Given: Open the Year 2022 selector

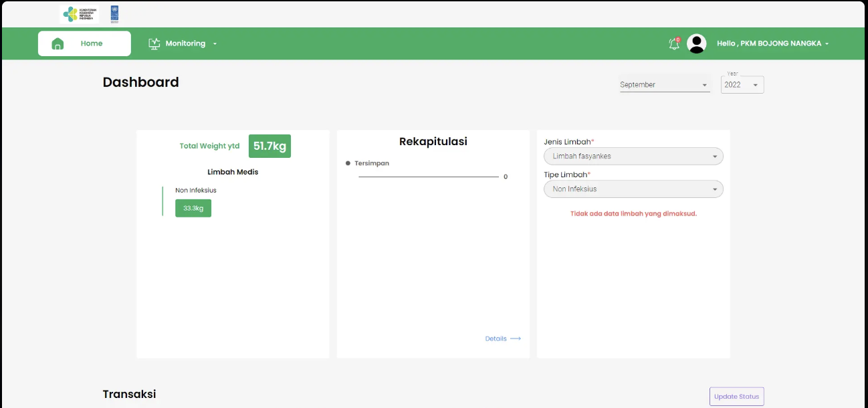Looking at the screenshot, I should coord(742,85).
